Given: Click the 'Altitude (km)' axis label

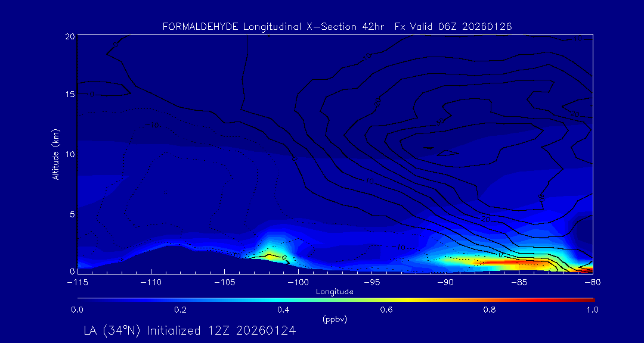Looking at the screenshot, I should [x=56, y=154].
